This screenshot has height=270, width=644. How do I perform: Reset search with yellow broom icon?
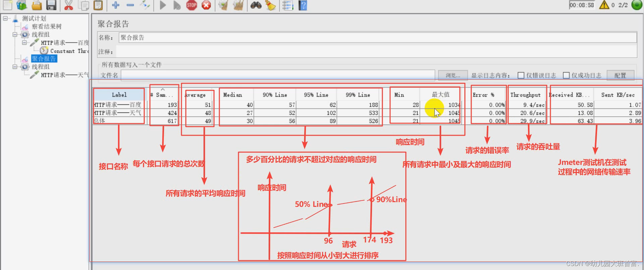pos(270,5)
